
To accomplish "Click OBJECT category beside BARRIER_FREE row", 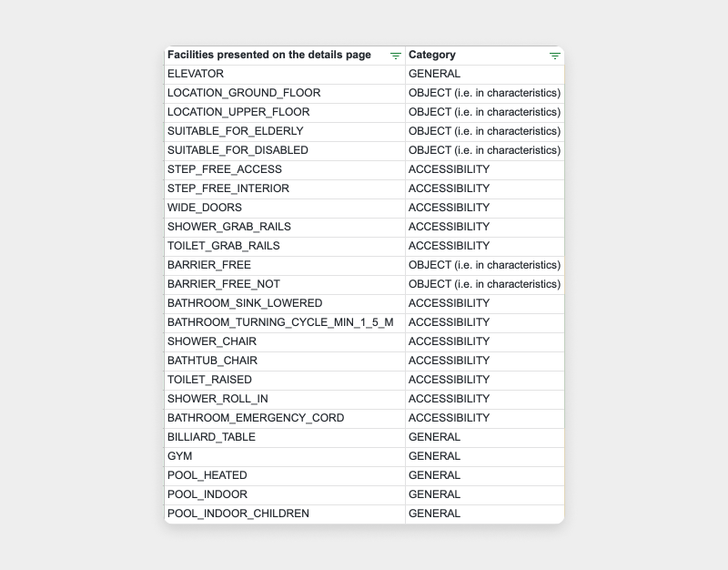I will (485, 265).
